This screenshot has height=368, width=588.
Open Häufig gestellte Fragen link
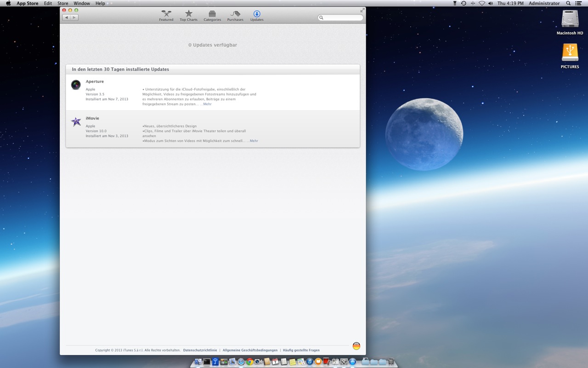pyautogui.click(x=301, y=350)
